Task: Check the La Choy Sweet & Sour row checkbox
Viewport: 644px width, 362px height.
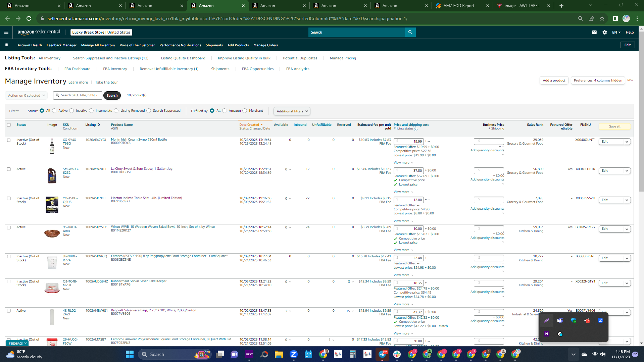Action: (x=9, y=169)
